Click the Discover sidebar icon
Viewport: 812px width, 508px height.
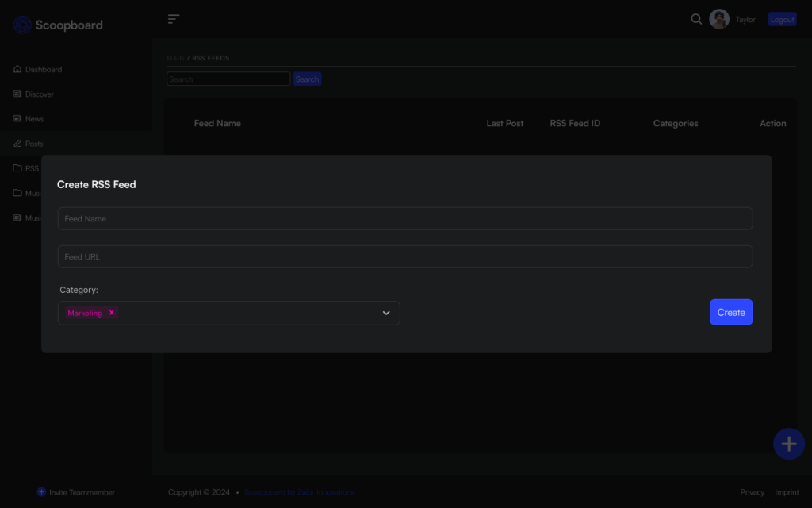(17, 94)
